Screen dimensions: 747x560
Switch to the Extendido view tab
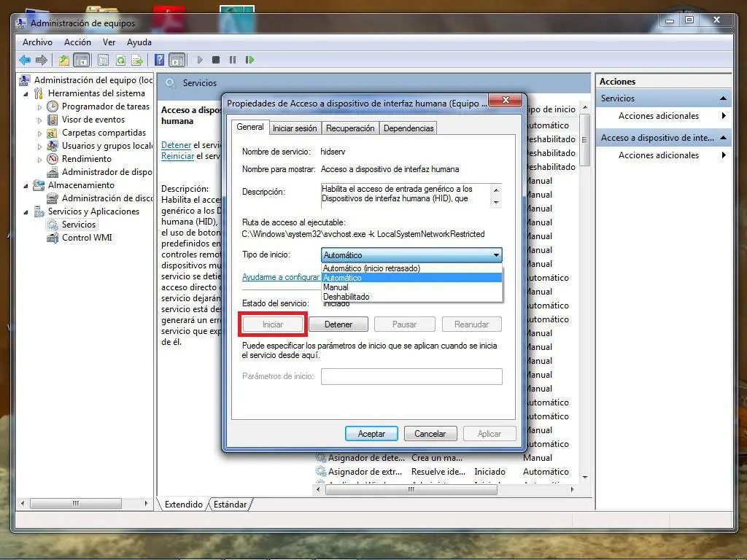click(183, 505)
